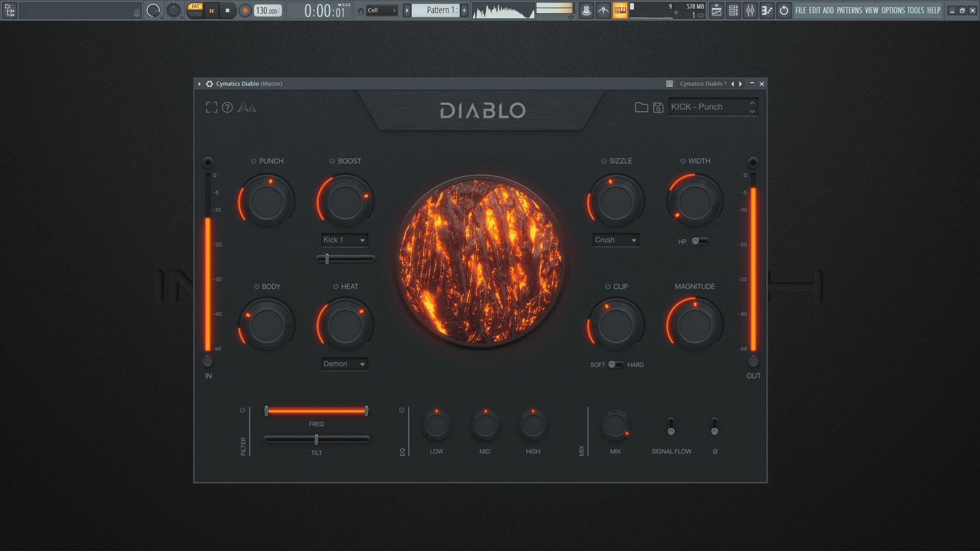Toggle the HEAT power button

(336, 286)
